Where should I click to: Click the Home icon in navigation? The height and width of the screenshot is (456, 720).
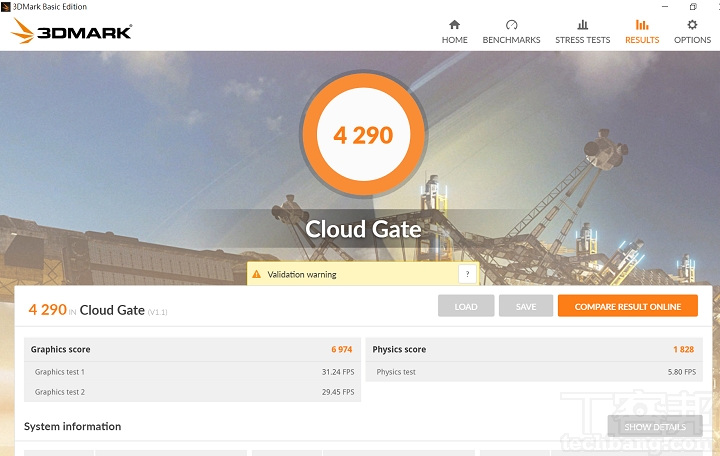coord(454,25)
